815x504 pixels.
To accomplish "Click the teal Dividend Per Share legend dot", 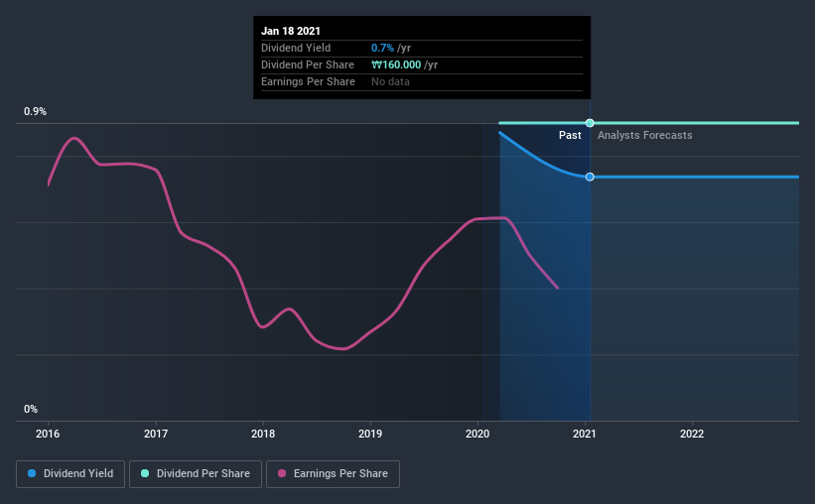I will pos(145,473).
